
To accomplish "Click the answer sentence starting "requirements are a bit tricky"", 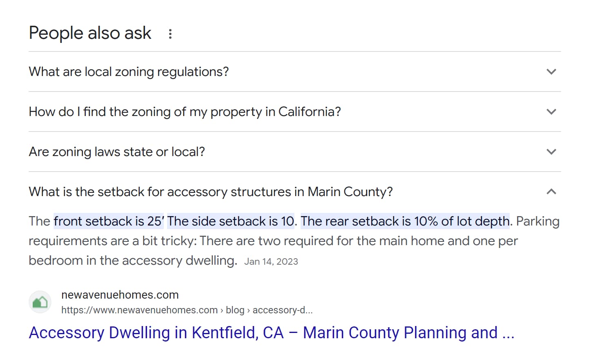I will pos(273,241).
